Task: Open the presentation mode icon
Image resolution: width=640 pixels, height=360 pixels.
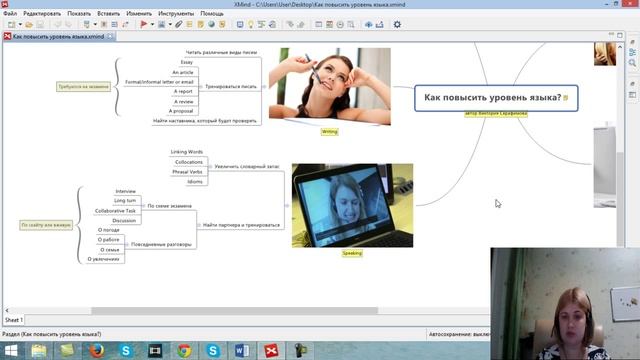Action: click(240, 24)
